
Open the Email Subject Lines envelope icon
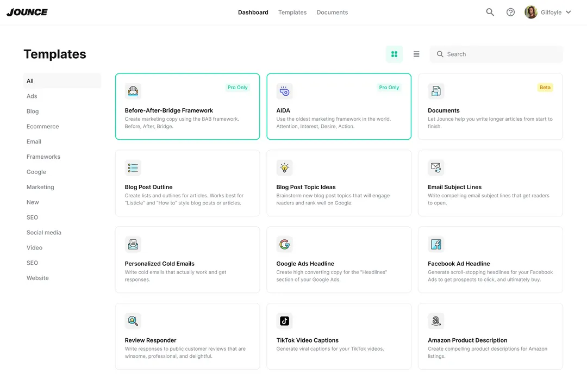(x=436, y=167)
